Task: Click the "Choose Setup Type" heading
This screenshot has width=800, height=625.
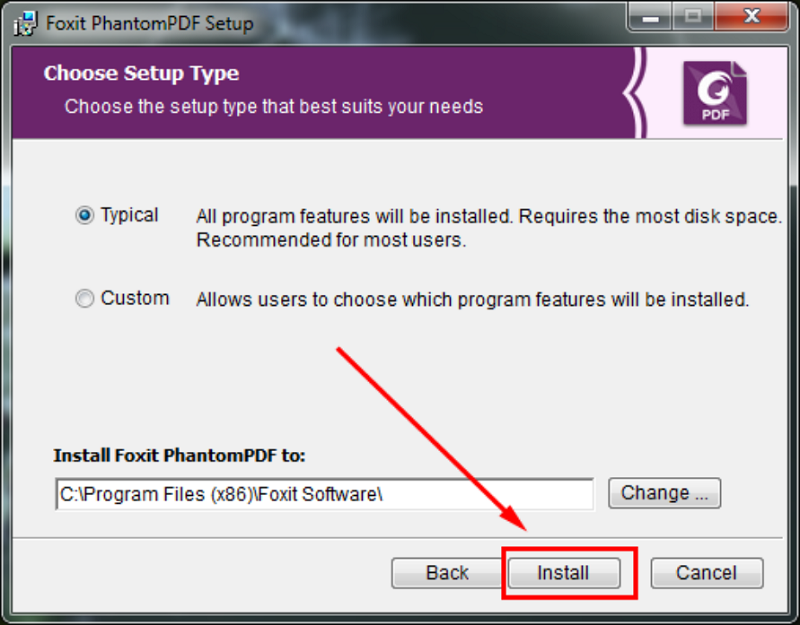Action: [x=141, y=74]
